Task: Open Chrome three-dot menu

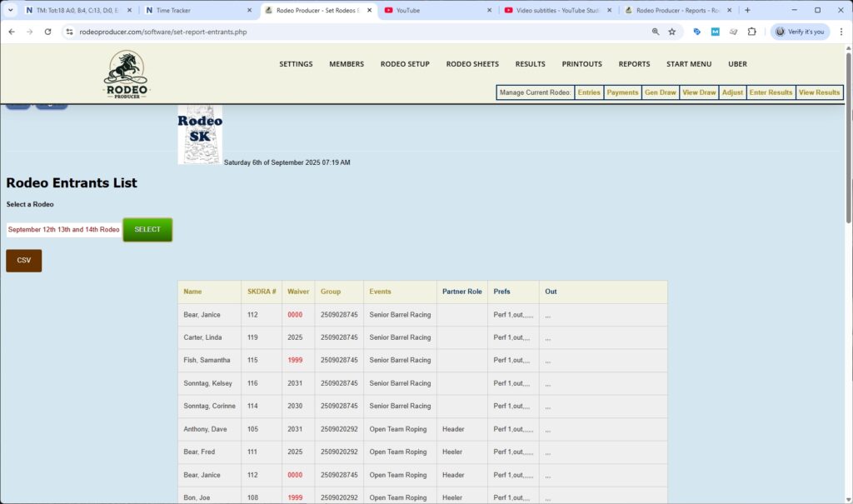Action: [839, 32]
